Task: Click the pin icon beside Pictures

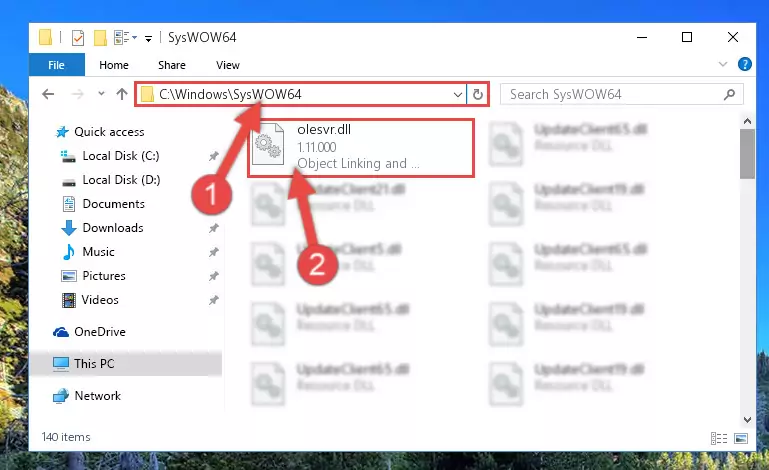Action: coord(213,276)
